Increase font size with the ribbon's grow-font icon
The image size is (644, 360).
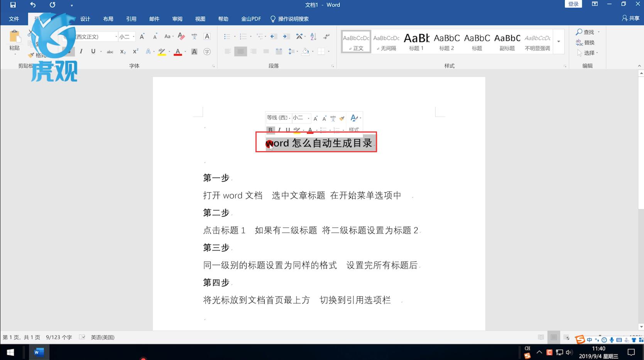click(x=142, y=37)
